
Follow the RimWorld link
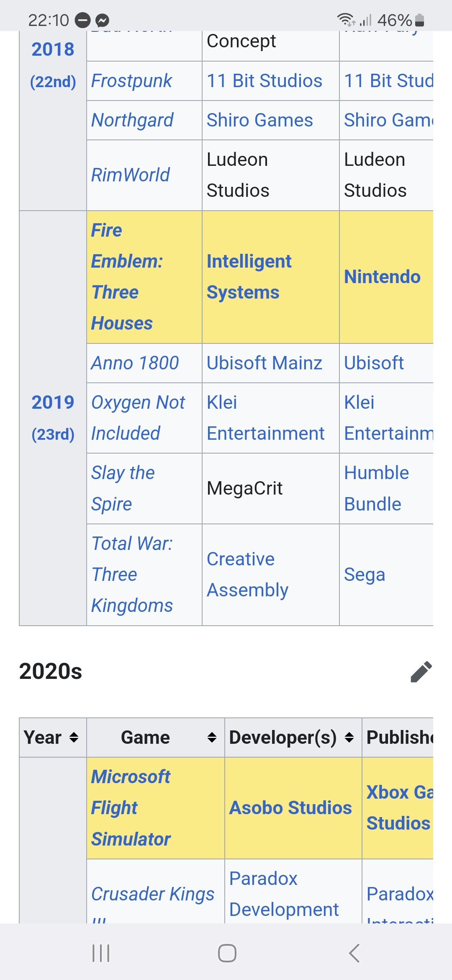(x=130, y=175)
